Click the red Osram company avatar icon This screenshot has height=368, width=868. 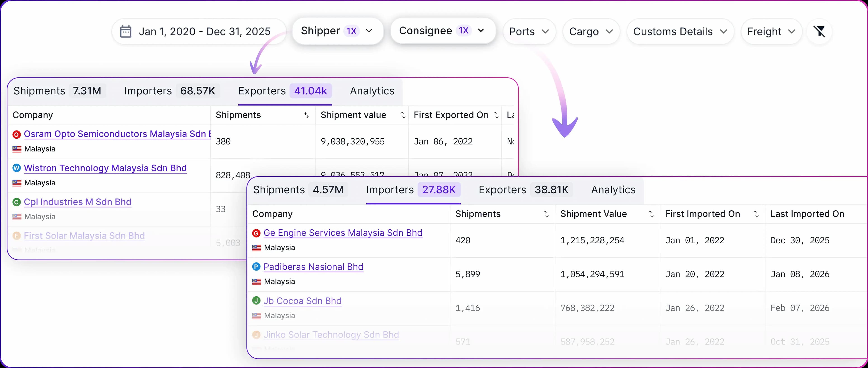coord(17,134)
